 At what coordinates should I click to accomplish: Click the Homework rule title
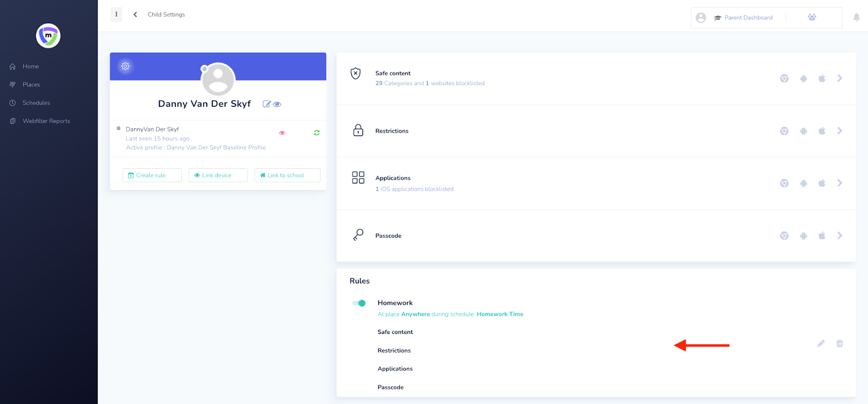coord(395,303)
